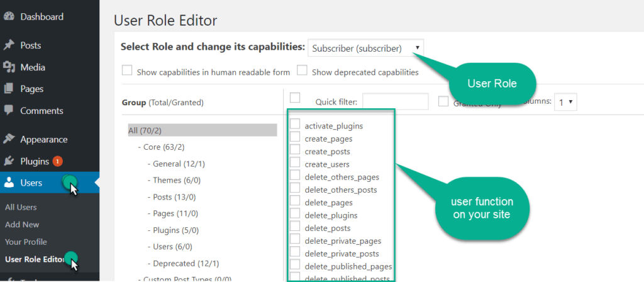Check the create_posts capability
The width and height of the screenshot is (644, 282).
[x=295, y=149]
